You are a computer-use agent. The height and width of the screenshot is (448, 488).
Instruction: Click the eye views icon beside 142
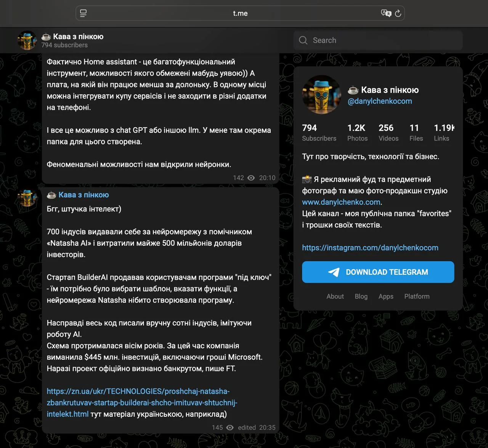pyautogui.click(x=251, y=178)
